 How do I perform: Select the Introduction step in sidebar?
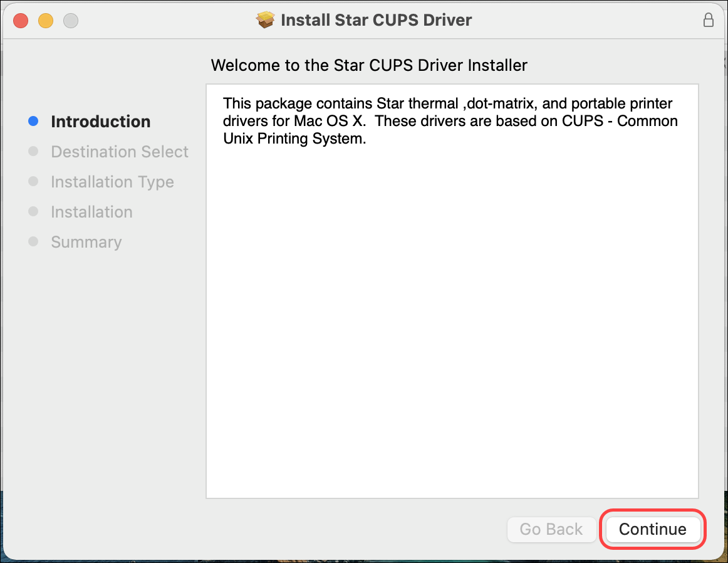(x=101, y=122)
